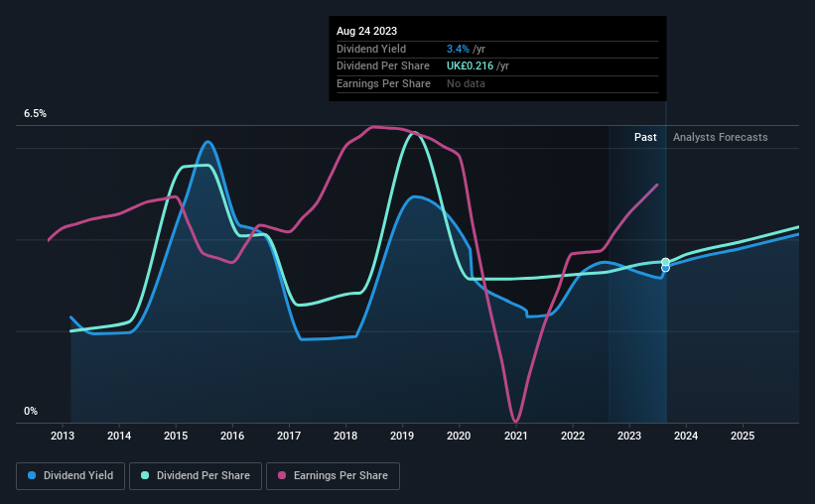
Task: Click the '2016' x-axis label
Action: pos(232,436)
